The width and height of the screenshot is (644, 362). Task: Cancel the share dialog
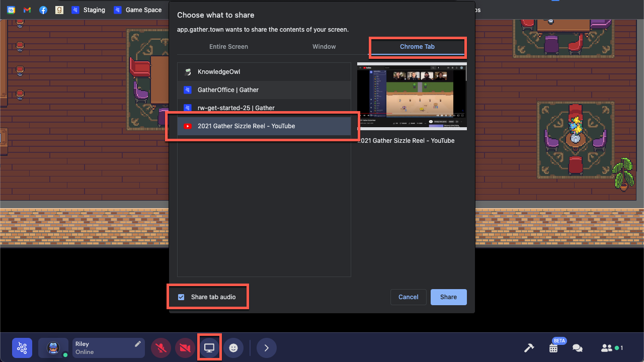pyautogui.click(x=409, y=297)
